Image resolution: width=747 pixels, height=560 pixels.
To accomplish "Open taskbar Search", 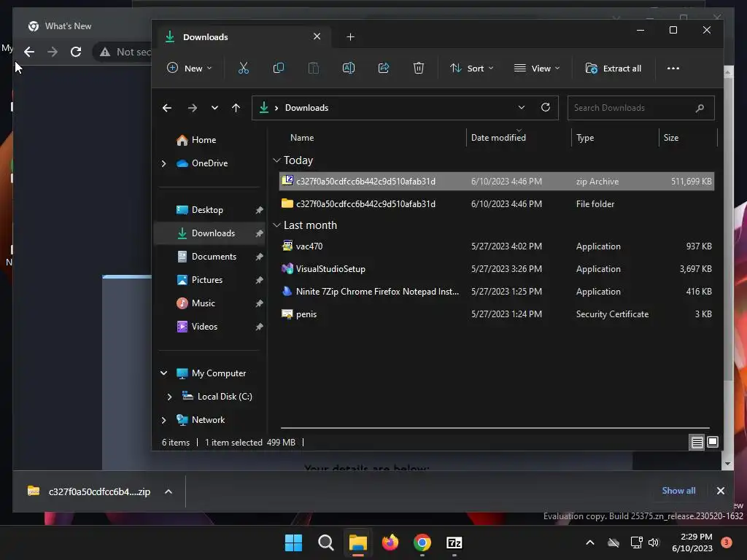I will point(326,542).
